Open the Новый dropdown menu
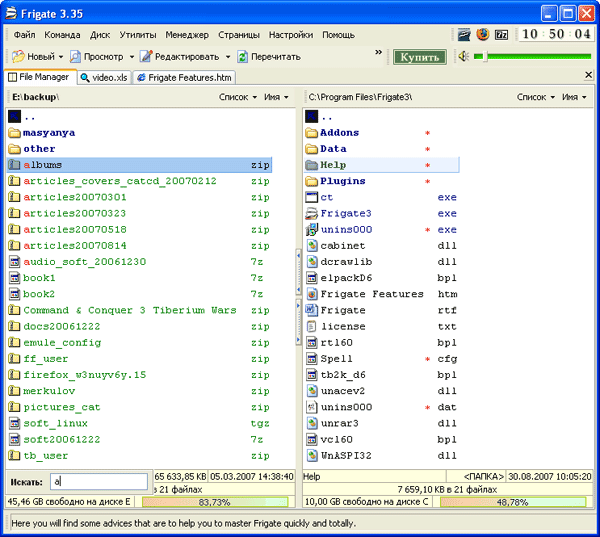This screenshot has height=537, width=600. [x=60, y=57]
